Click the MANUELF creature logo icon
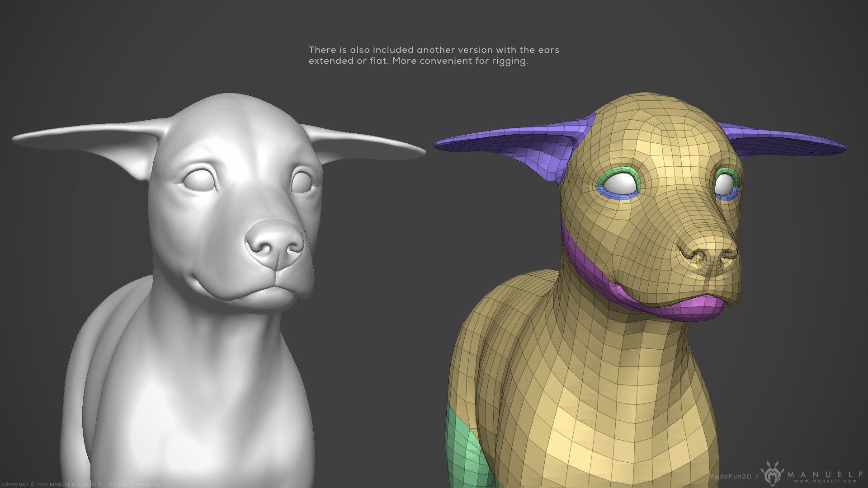Screen dimensions: 868x488 click(773, 474)
